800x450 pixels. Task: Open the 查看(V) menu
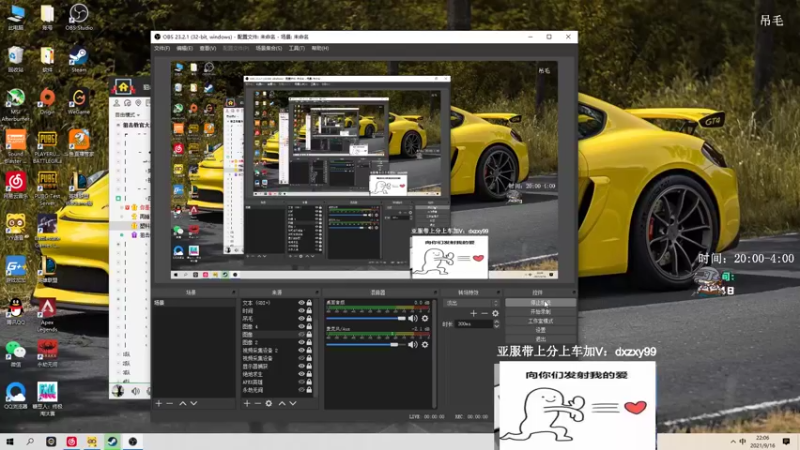(x=208, y=48)
